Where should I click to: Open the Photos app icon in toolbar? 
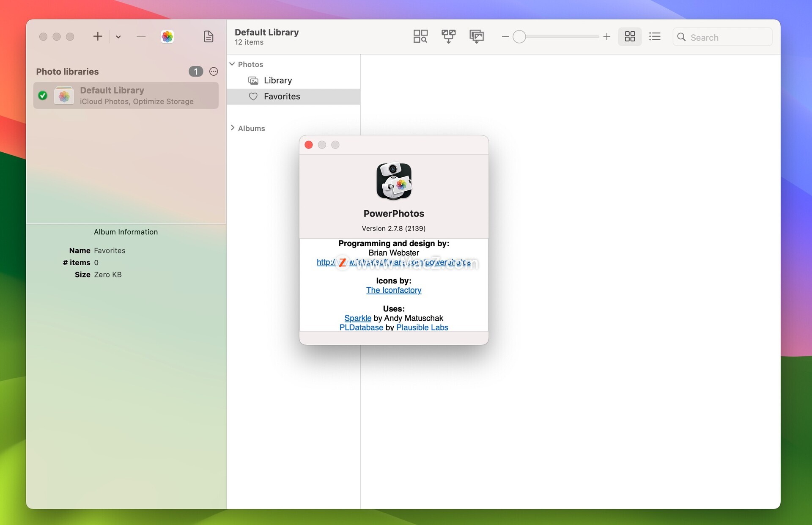167,37
